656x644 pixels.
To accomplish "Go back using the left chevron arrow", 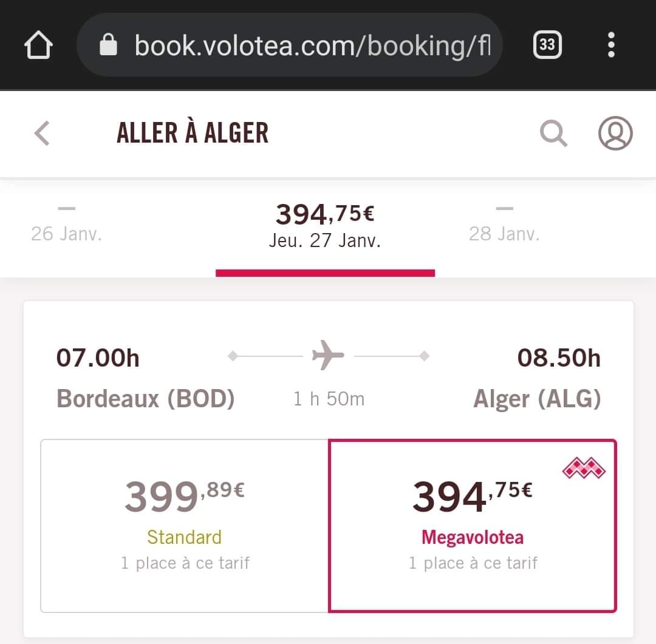I will (x=42, y=134).
